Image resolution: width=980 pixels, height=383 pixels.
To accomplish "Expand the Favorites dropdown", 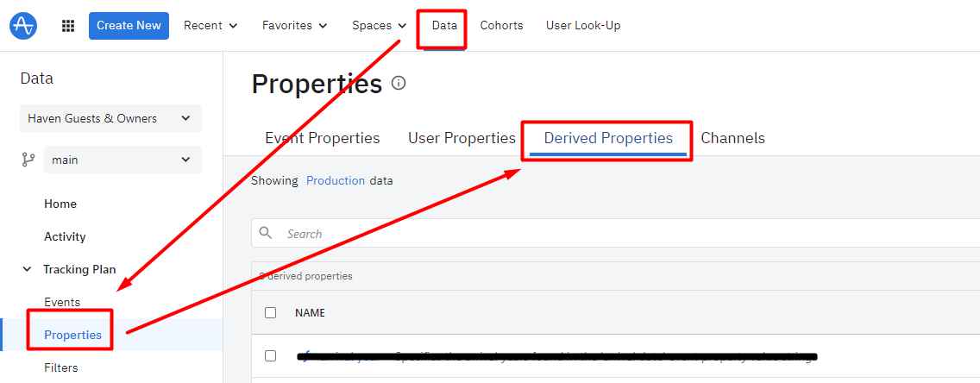I will pos(295,26).
